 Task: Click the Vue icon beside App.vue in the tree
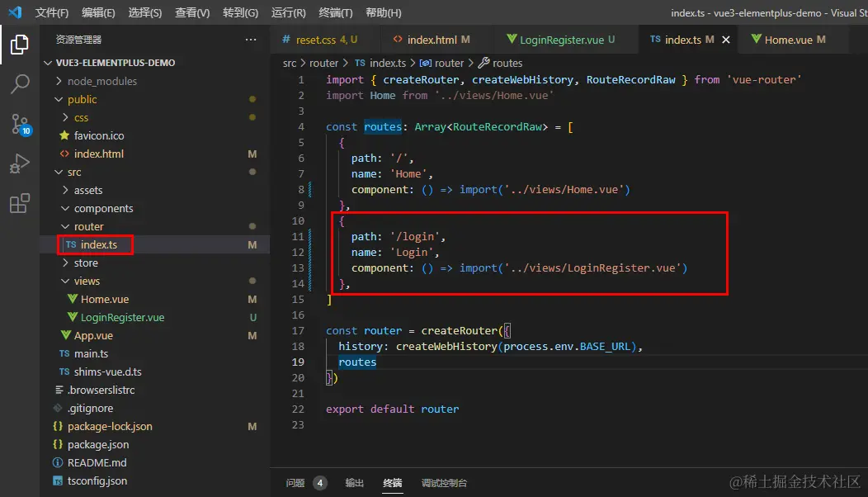point(65,335)
